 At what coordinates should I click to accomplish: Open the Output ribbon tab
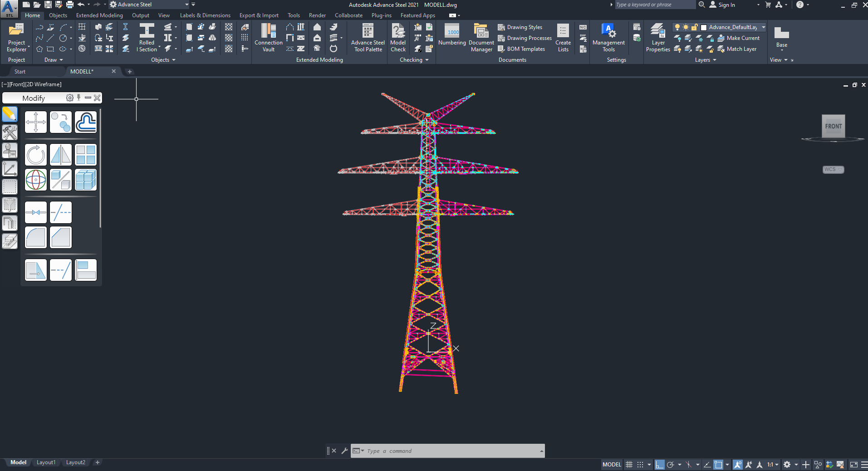[141, 15]
